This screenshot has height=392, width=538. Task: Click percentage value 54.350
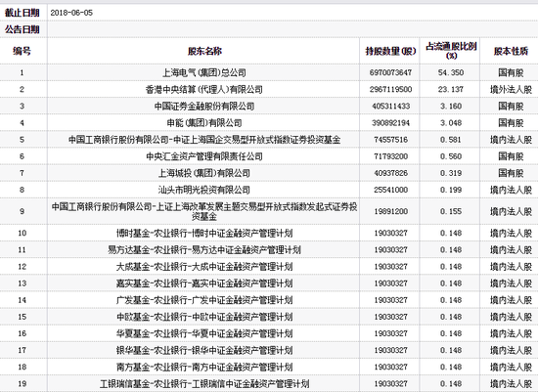451,72
